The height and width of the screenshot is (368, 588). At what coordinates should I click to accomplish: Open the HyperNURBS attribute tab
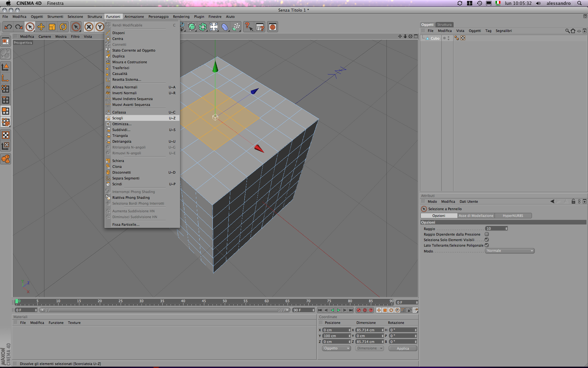513,216
